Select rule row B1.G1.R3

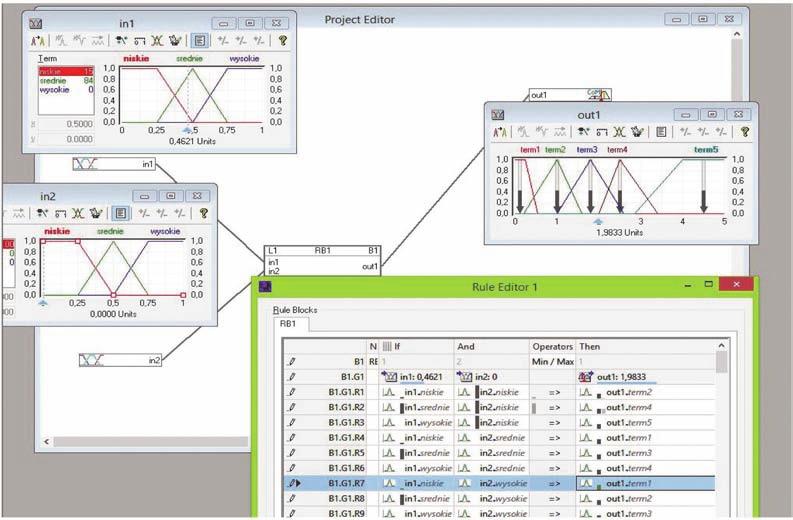click(499, 422)
